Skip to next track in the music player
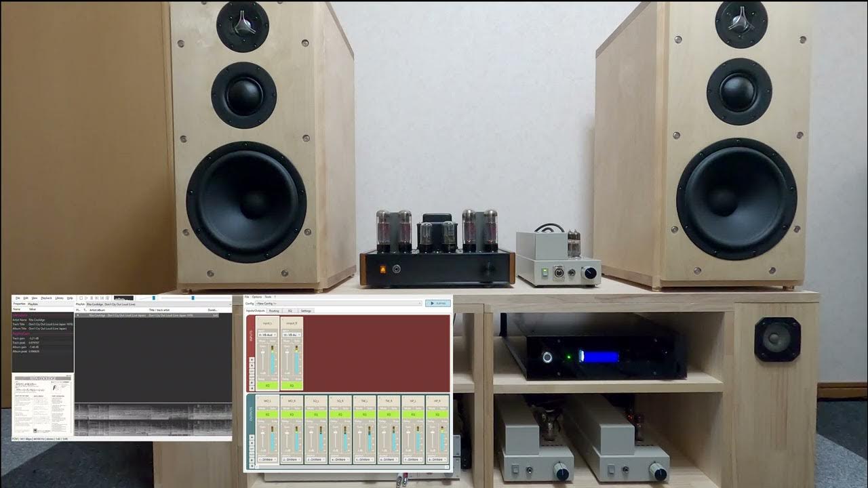Viewport: 868px width, 488px height. (102, 298)
